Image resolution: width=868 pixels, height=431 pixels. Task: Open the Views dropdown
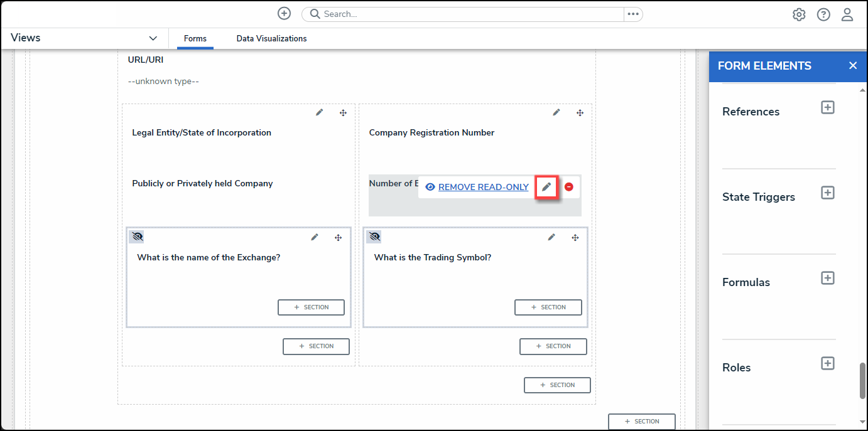(153, 38)
